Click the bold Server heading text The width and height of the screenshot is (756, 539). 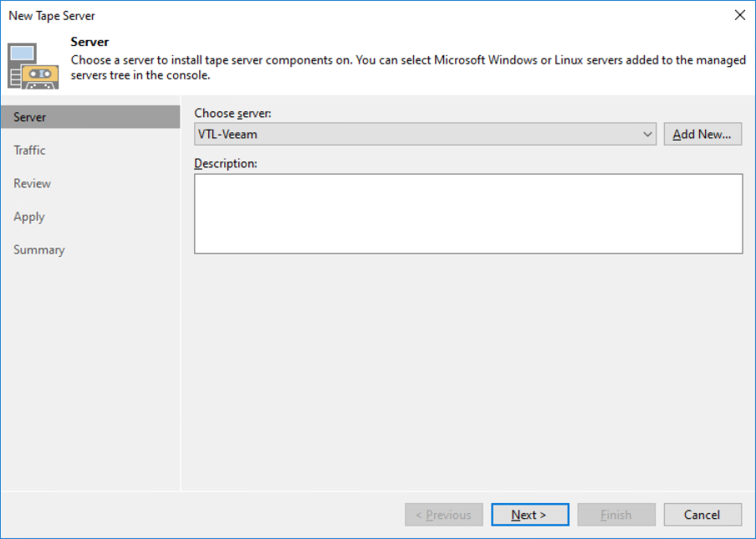89,42
